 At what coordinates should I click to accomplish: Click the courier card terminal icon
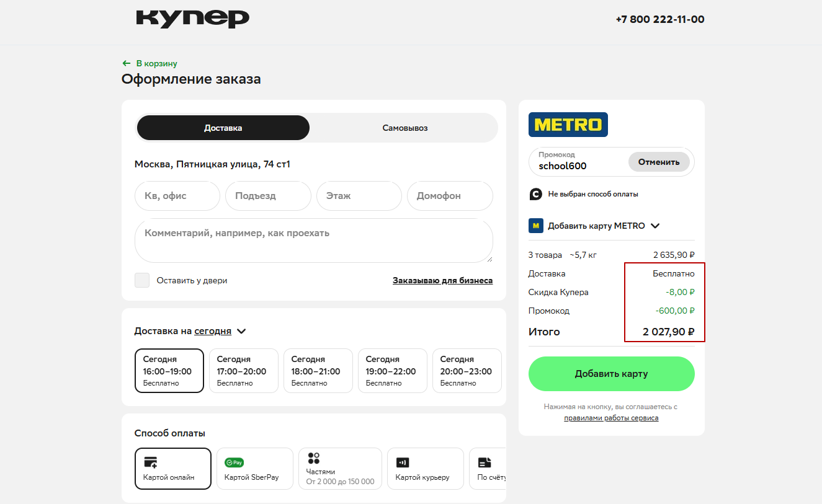pos(403,462)
